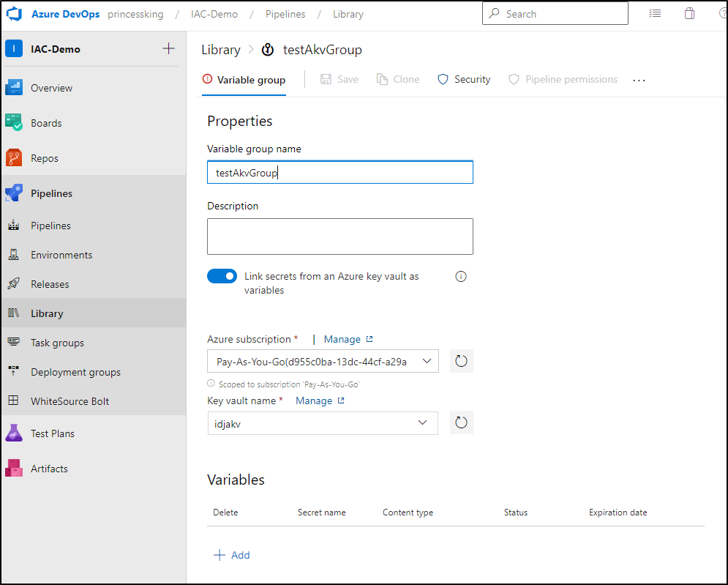Click the IAC-Demo breadcrumb link

214,15
